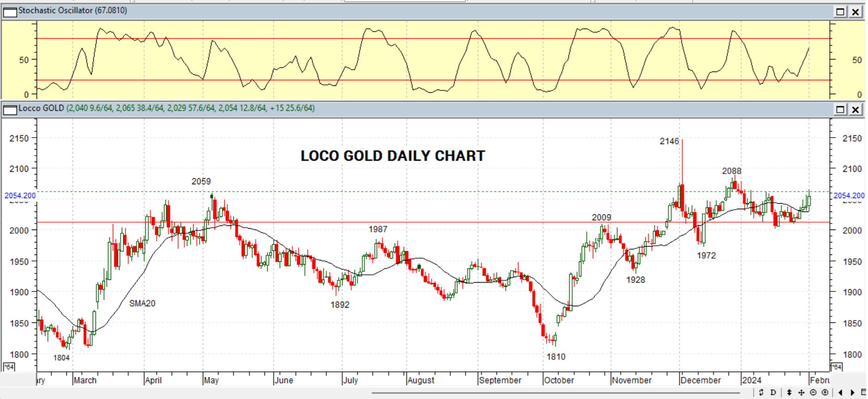The image size is (868, 399).
Task: Click the left arrow to move chart back
Action: point(840,393)
